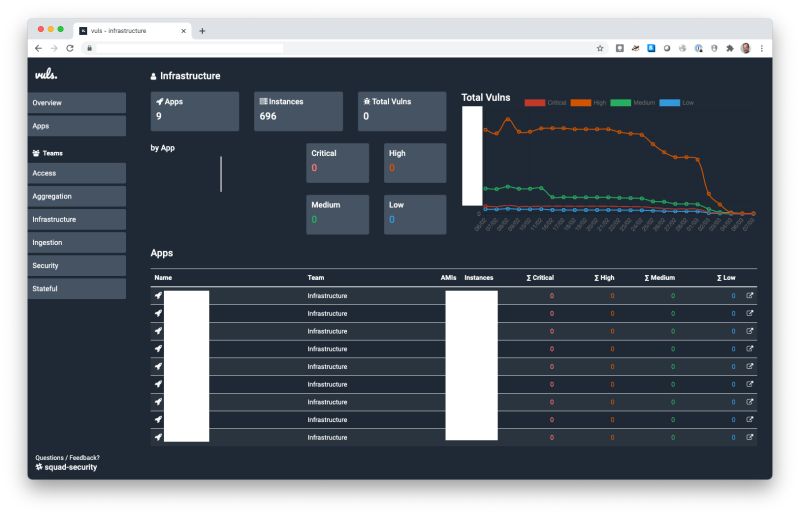Sort table by Σ Low column header
Viewport: 800px width, 516px height.
[x=726, y=278]
